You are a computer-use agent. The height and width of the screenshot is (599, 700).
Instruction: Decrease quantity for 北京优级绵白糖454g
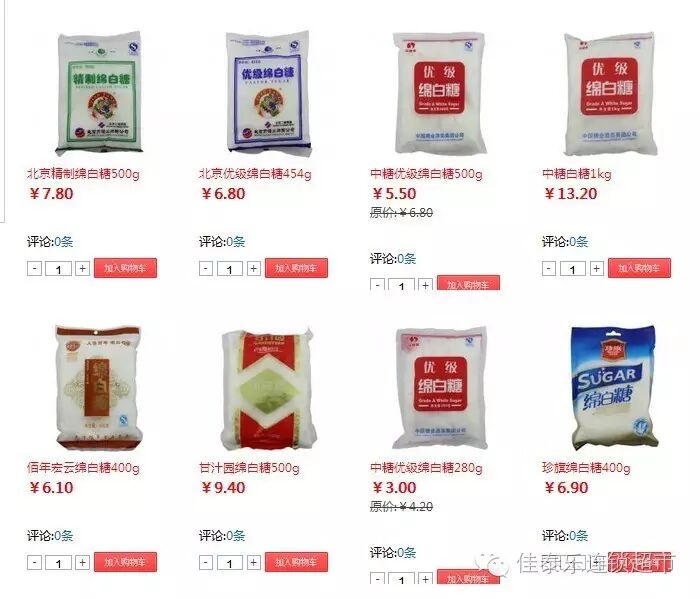[205, 269]
